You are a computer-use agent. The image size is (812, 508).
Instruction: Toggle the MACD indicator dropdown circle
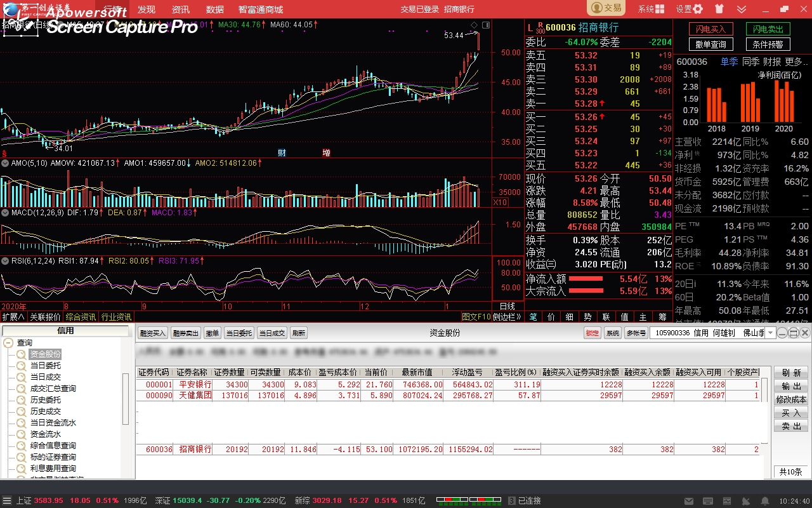point(5,212)
